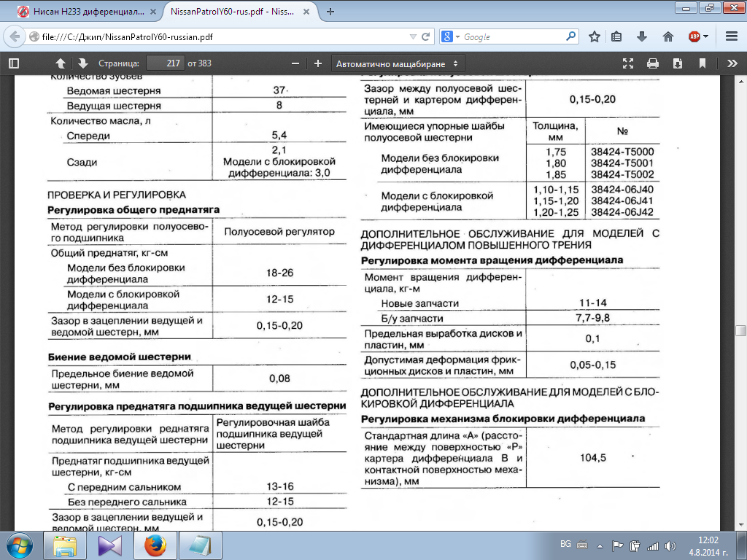
Task: Download the PDF file
Action: [x=678, y=63]
